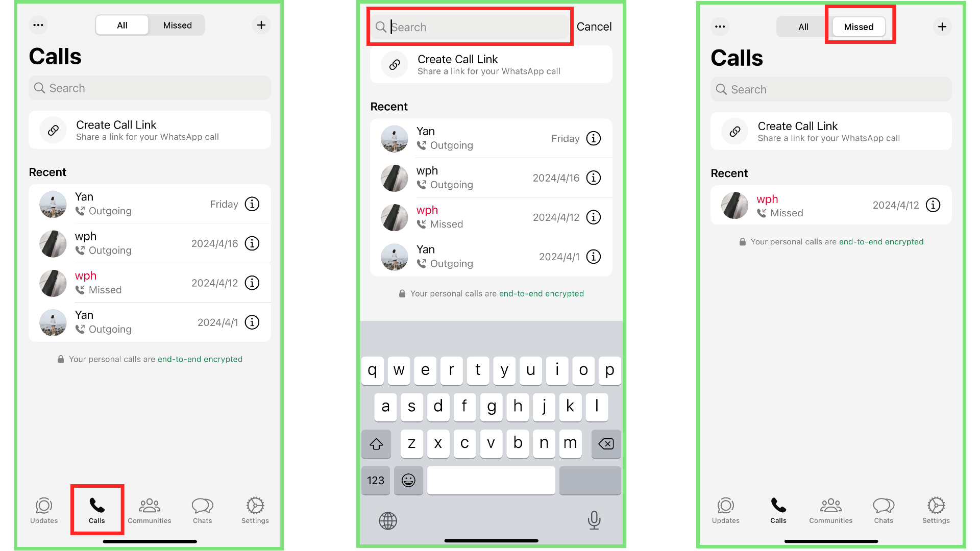The width and height of the screenshot is (980, 551).
Task: Tap the info circle icon for wph
Action: tap(253, 243)
